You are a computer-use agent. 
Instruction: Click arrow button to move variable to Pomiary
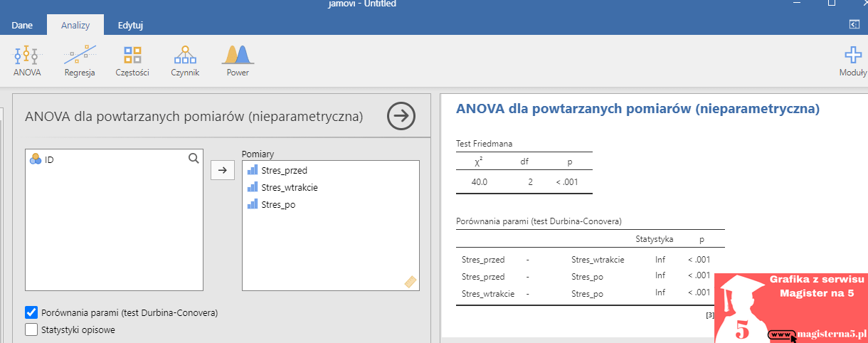(223, 170)
